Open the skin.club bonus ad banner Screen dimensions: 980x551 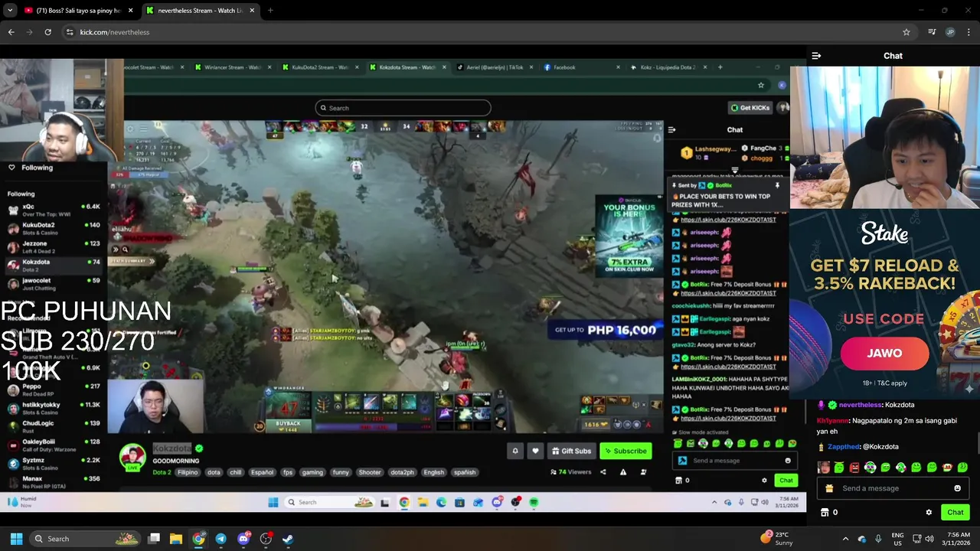click(x=629, y=235)
